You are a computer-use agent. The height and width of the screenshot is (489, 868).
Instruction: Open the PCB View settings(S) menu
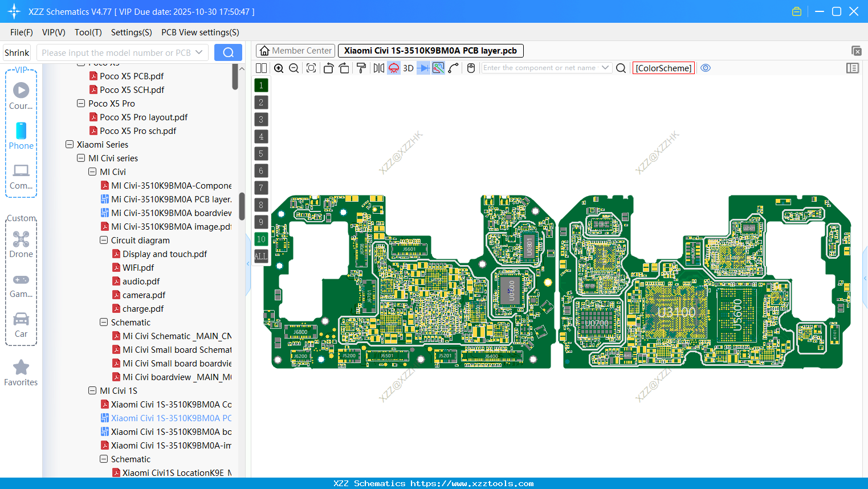(x=200, y=32)
